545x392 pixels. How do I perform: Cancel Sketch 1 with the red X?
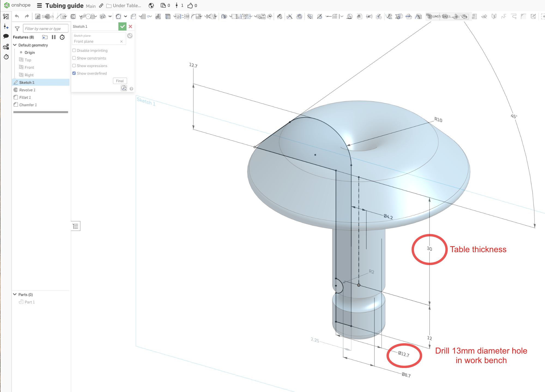pos(130,26)
